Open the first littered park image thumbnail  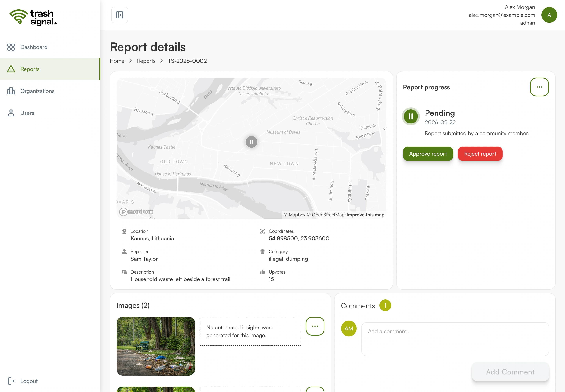[156, 346]
